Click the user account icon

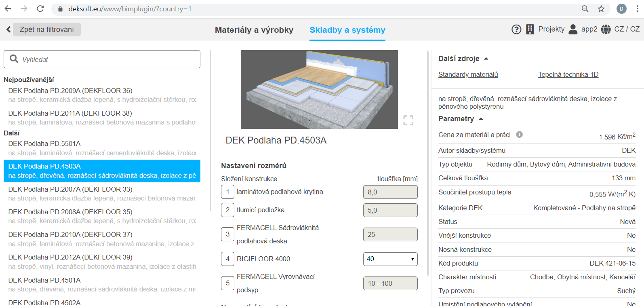point(572,30)
